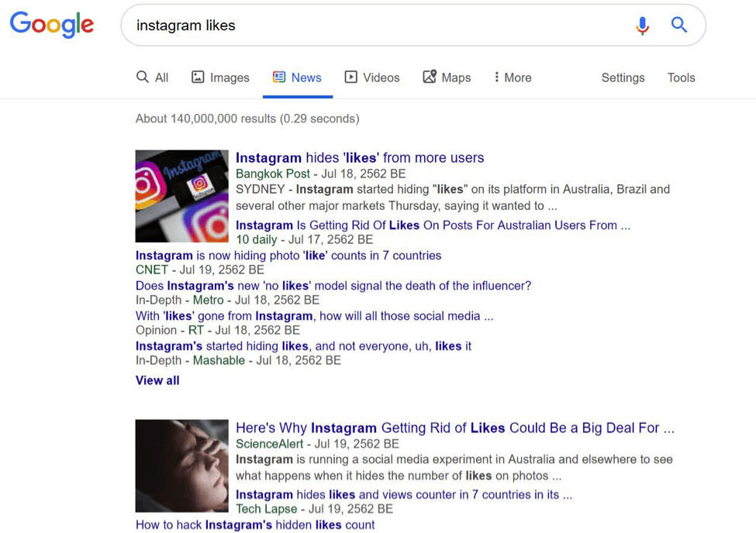Click the map pin icon beside Maps
The image size is (756, 533).
pos(430,77)
